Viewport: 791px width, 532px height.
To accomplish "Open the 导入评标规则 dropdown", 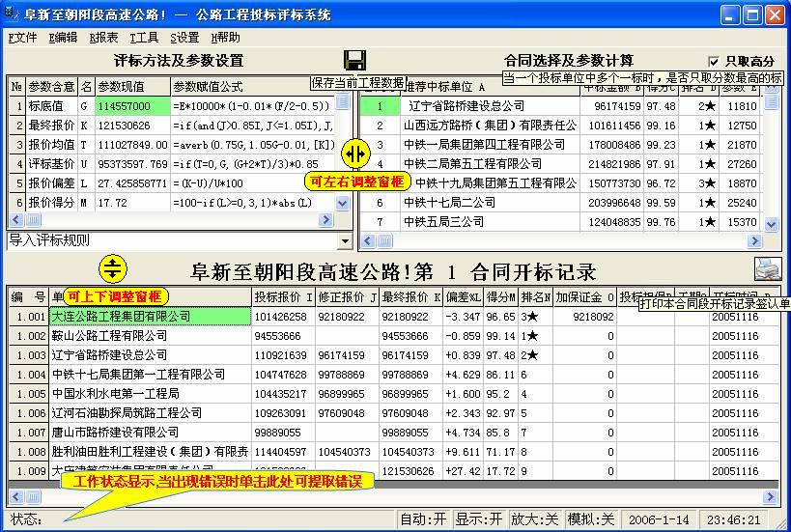I will point(345,241).
